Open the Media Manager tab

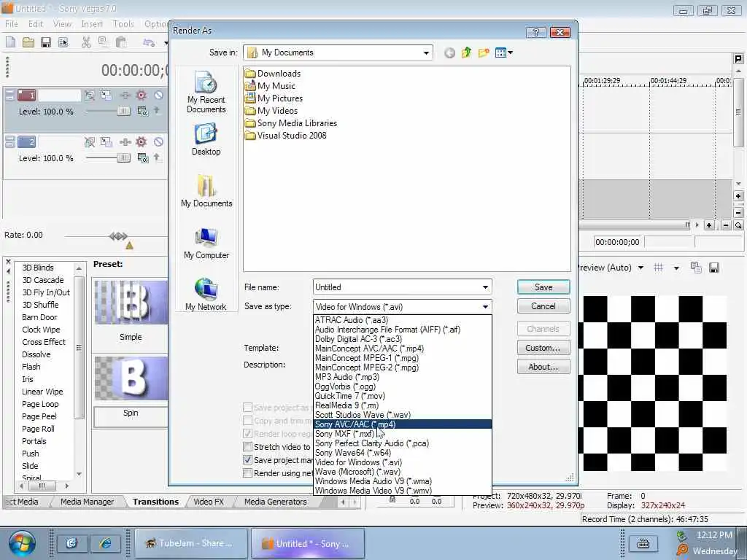tap(88, 502)
